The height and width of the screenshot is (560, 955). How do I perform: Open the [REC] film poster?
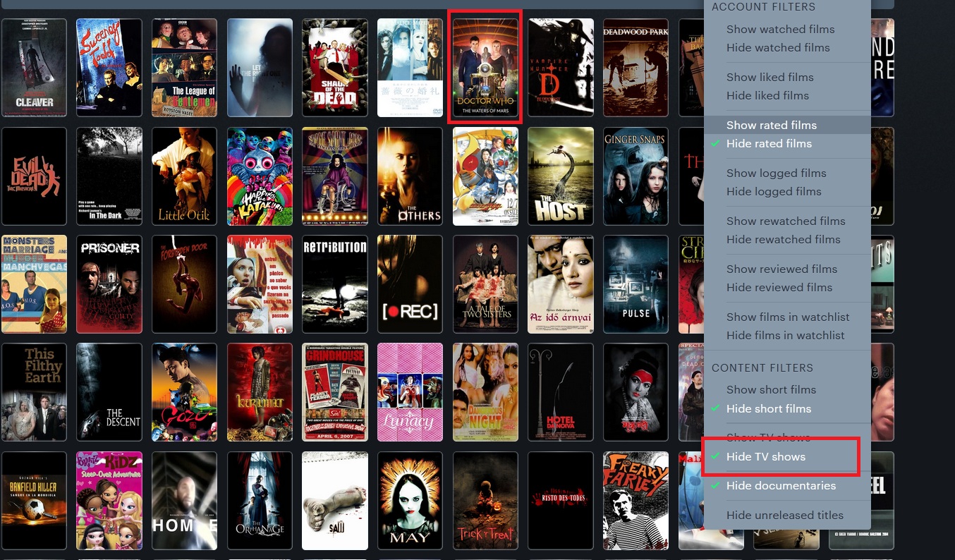[x=410, y=284]
